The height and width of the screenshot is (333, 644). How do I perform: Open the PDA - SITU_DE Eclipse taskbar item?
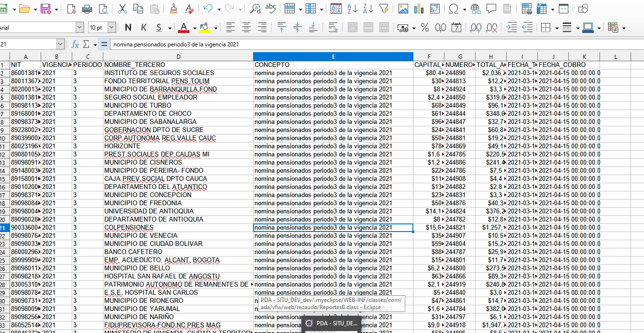click(x=332, y=323)
